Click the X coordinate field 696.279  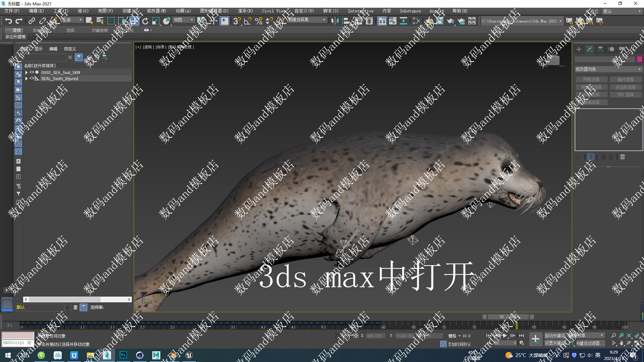(375, 336)
